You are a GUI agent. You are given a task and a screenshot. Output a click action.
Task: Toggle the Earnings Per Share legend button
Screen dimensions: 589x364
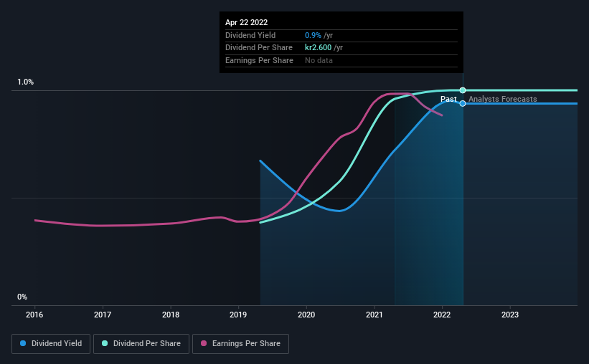point(240,344)
